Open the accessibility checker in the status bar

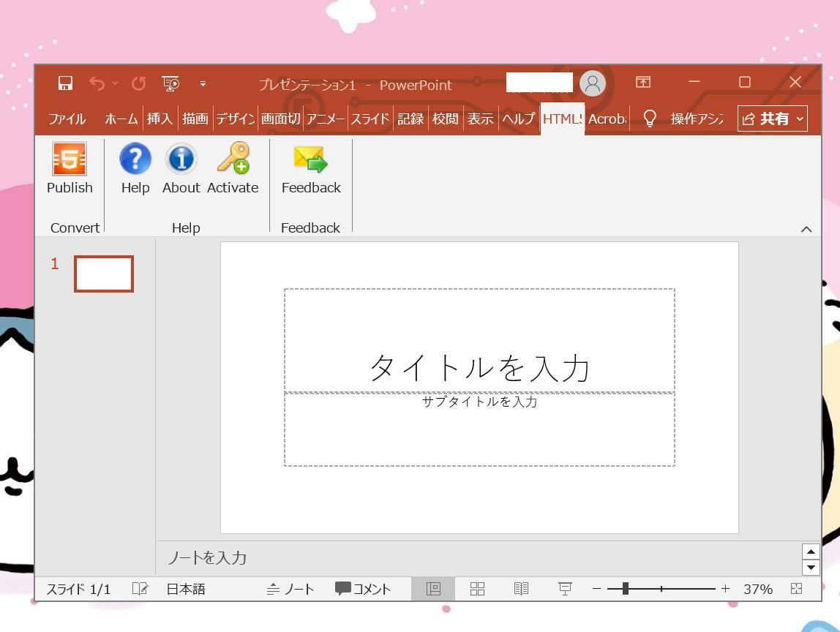coord(140,588)
